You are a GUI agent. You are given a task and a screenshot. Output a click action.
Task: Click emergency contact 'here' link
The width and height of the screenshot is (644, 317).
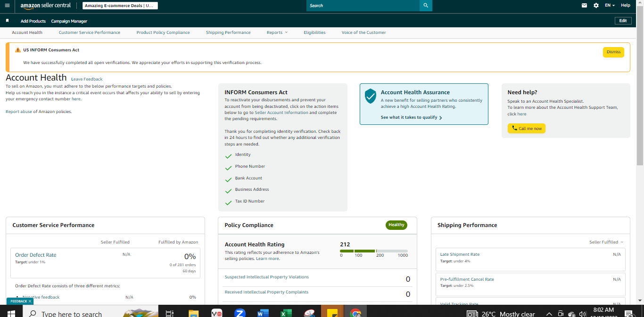(76, 99)
